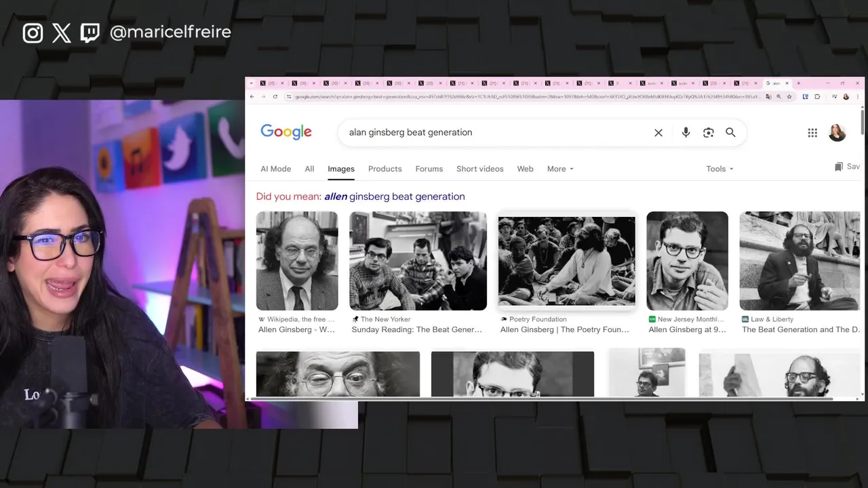The image size is (868, 488).
Task: Clear the search query with X
Action: [658, 133]
